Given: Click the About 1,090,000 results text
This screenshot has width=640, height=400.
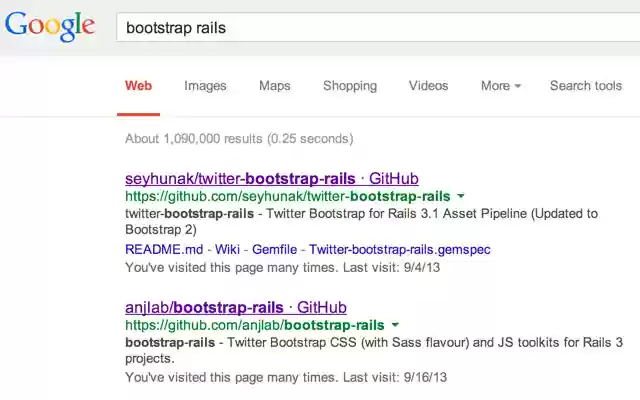Looking at the screenshot, I should coord(239,139).
